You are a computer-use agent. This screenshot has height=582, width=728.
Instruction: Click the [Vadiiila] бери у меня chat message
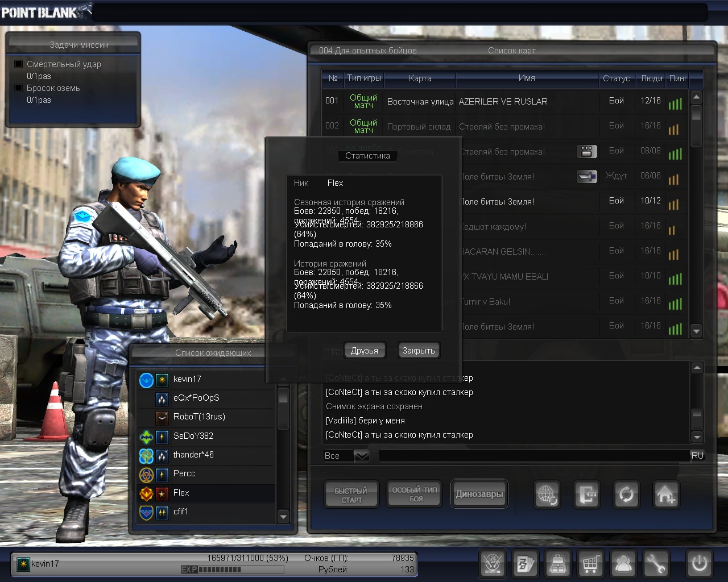click(365, 421)
